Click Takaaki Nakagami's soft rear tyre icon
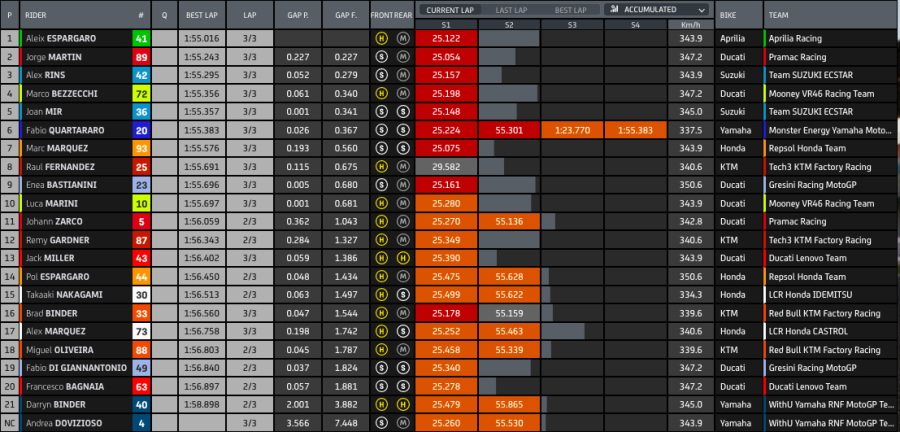This screenshot has width=900, height=432. [402, 295]
